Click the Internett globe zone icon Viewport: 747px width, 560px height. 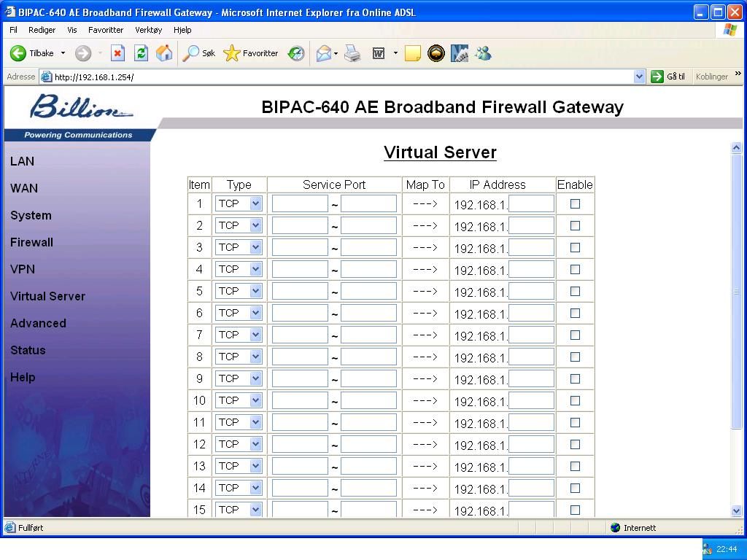point(615,528)
